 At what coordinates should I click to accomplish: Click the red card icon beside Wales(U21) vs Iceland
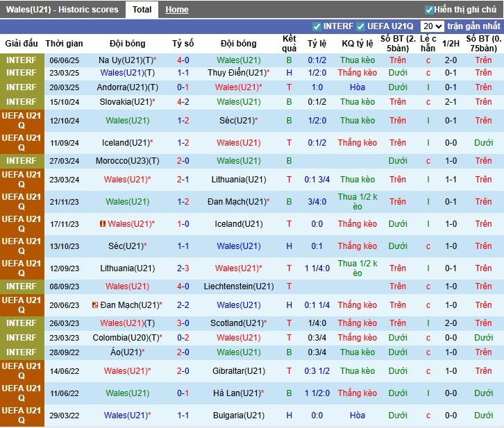click(x=102, y=224)
